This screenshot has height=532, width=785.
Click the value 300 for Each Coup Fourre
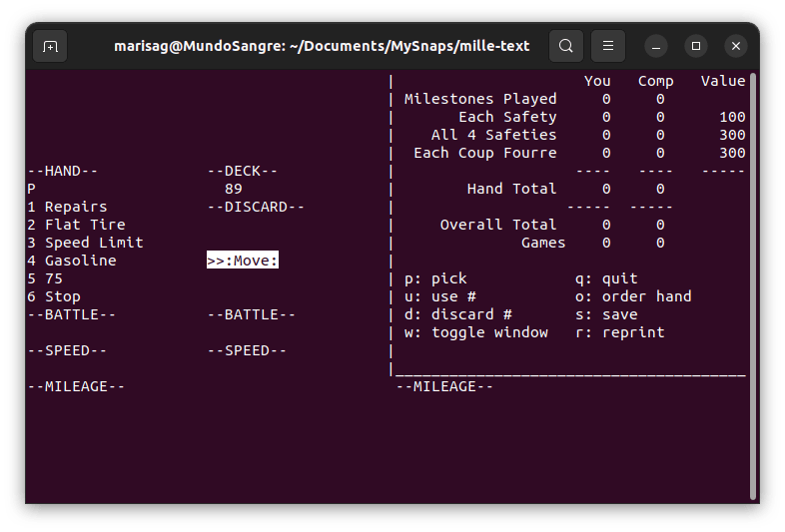(x=732, y=153)
